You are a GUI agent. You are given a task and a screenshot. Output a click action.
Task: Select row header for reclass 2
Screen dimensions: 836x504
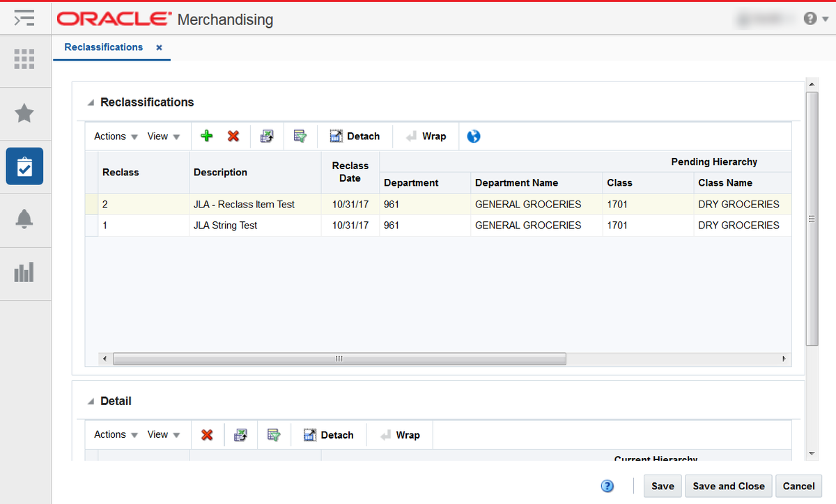point(91,205)
